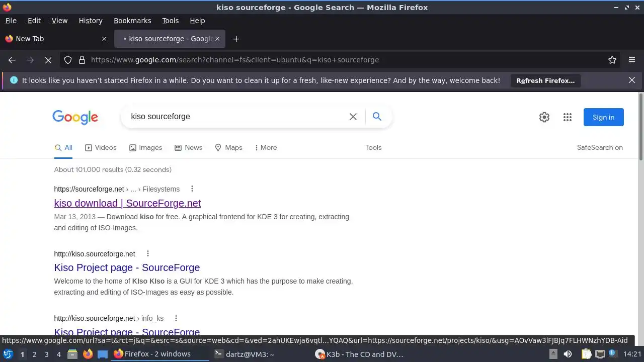Image resolution: width=644 pixels, height=362 pixels.
Task: Launch the file manager from the taskbar
Action: pyautogui.click(x=72, y=354)
